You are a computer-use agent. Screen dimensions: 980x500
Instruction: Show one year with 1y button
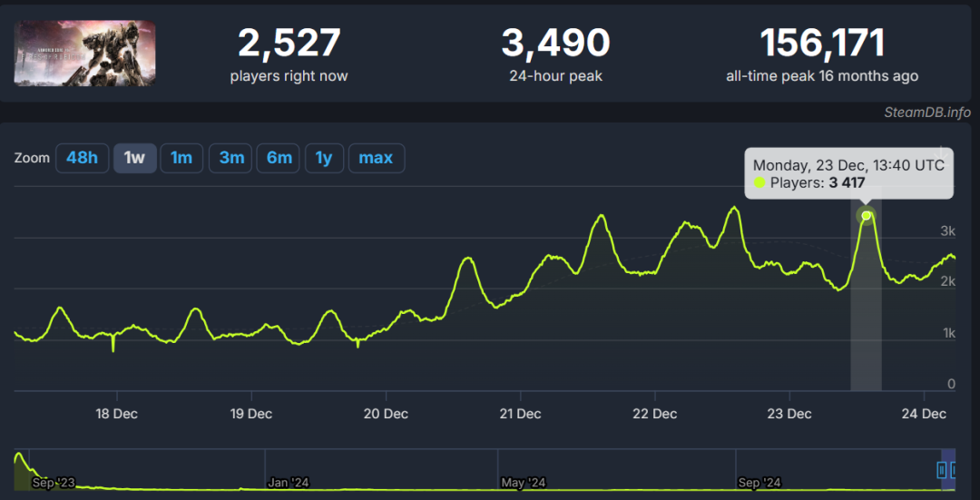324,158
